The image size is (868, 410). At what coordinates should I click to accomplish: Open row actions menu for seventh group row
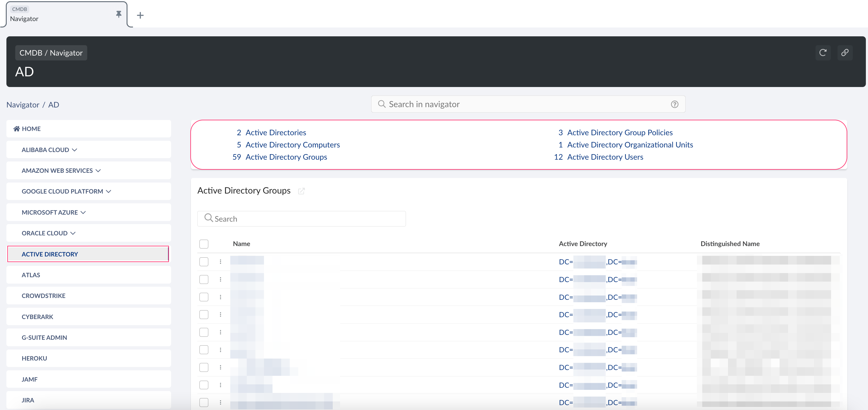tap(221, 367)
